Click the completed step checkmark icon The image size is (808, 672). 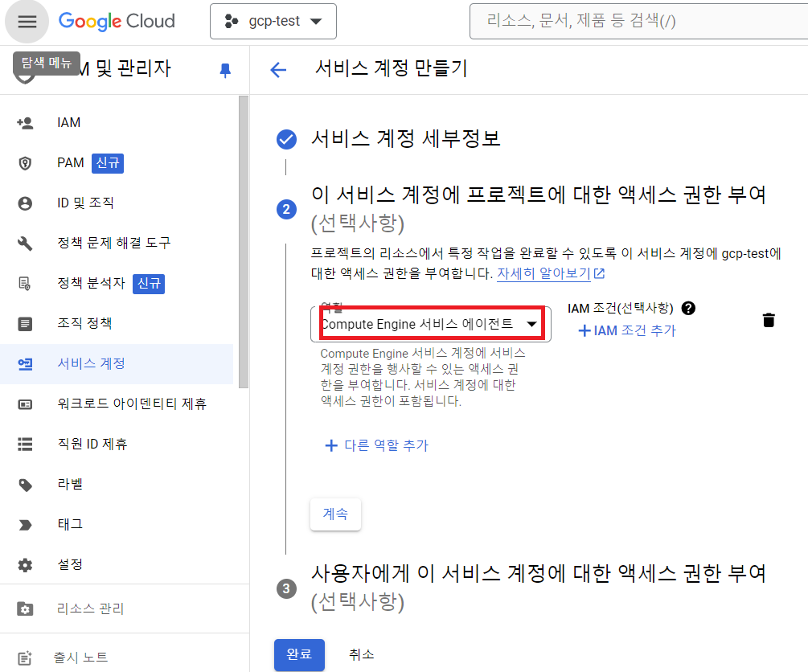pos(286,139)
